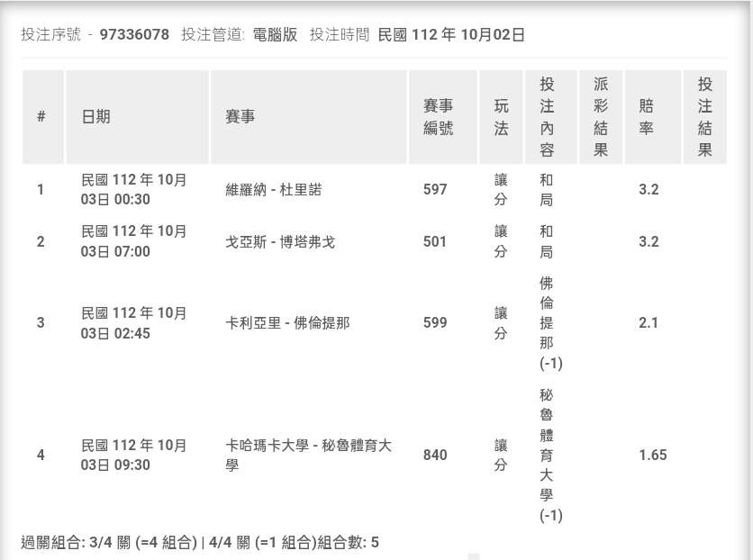Screen dimensions: 753x560
Task: Click 和局 bet content in row 1
Action: (x=547, y=190)
